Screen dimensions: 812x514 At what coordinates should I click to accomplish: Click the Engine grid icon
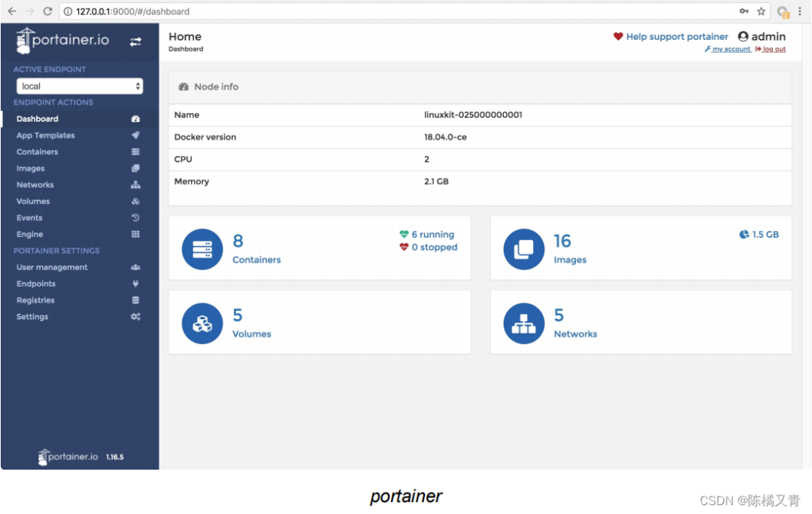(135, 234)
